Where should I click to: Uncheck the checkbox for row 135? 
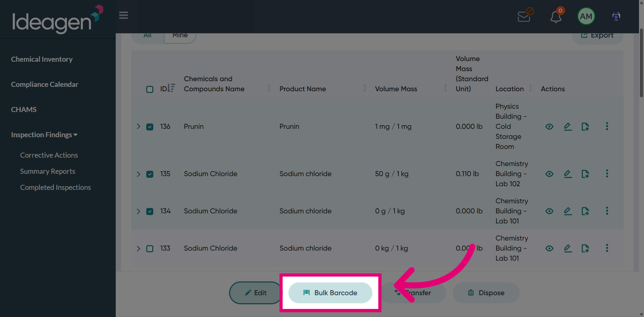point(150,174)
